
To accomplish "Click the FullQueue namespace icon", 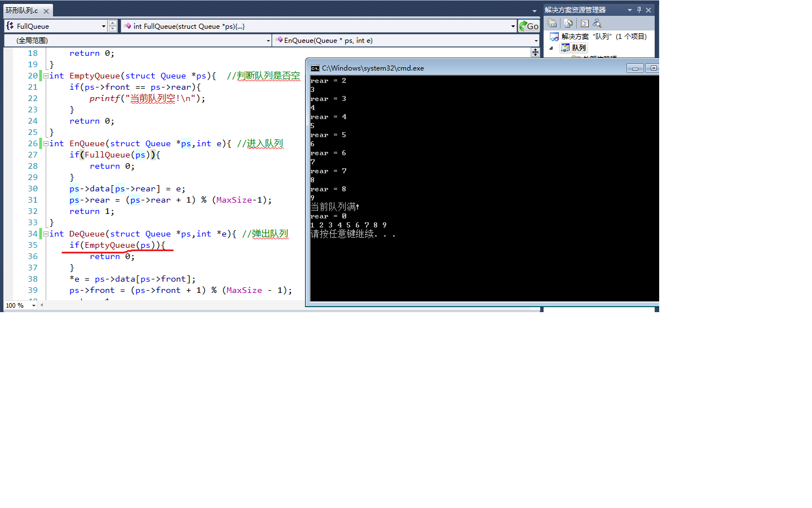I will pos(10,26).
